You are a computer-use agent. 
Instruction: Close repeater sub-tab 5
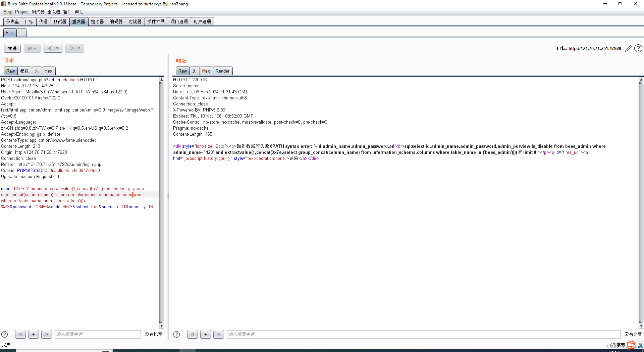click(x=12, y=33)
